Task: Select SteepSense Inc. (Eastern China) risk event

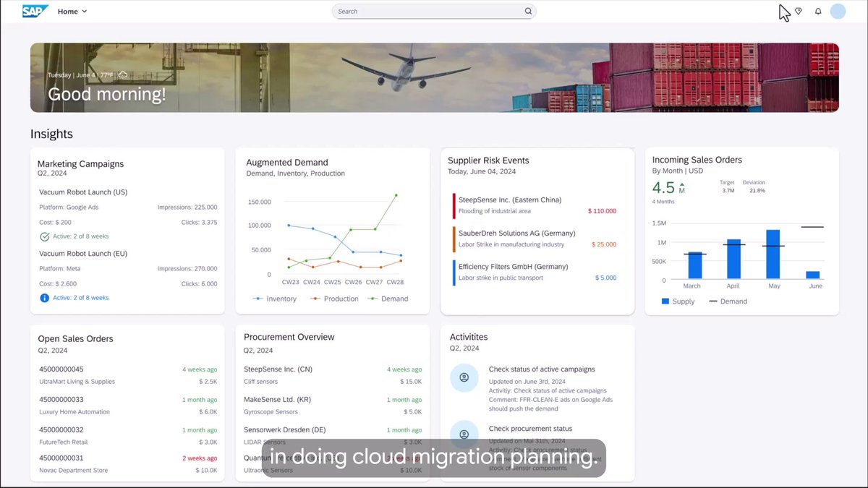Action: pos(535,205)
